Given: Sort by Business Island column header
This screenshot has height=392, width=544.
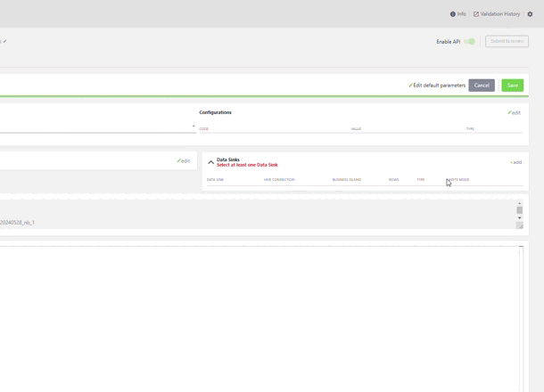Looking at the screenshot, I should (346, 180).
